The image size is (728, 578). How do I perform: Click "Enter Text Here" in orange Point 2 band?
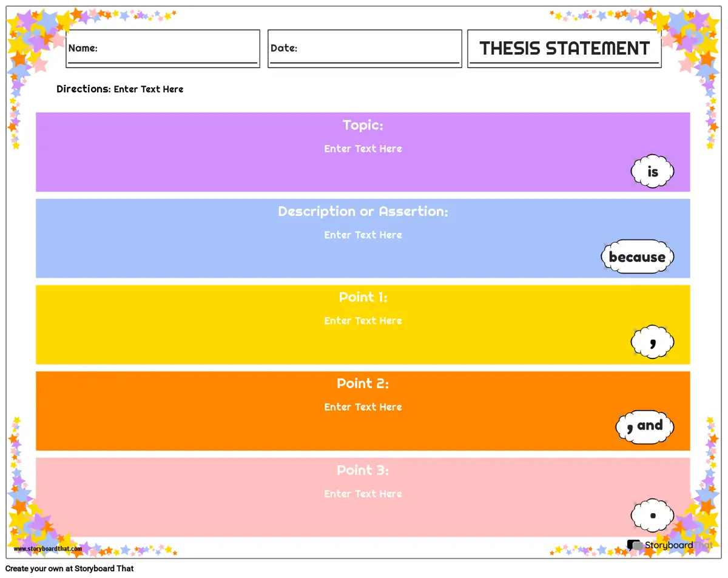tap(363, 407)
